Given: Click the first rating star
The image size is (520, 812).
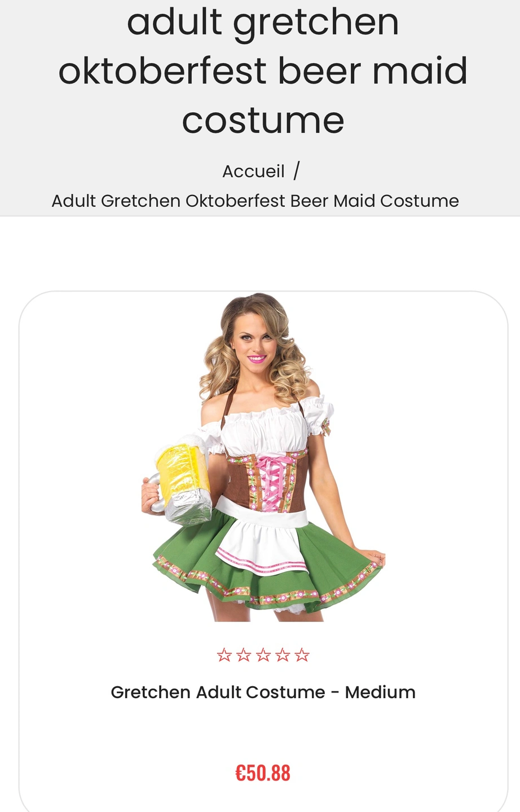Looking at the screenshot, I should click(x=224, y=655).
